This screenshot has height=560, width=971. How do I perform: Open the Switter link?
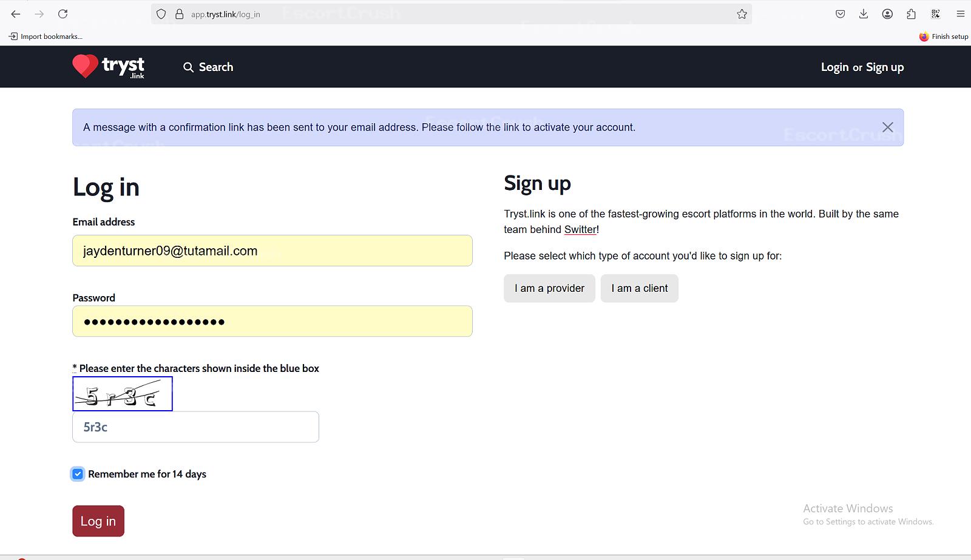(580, 229)
